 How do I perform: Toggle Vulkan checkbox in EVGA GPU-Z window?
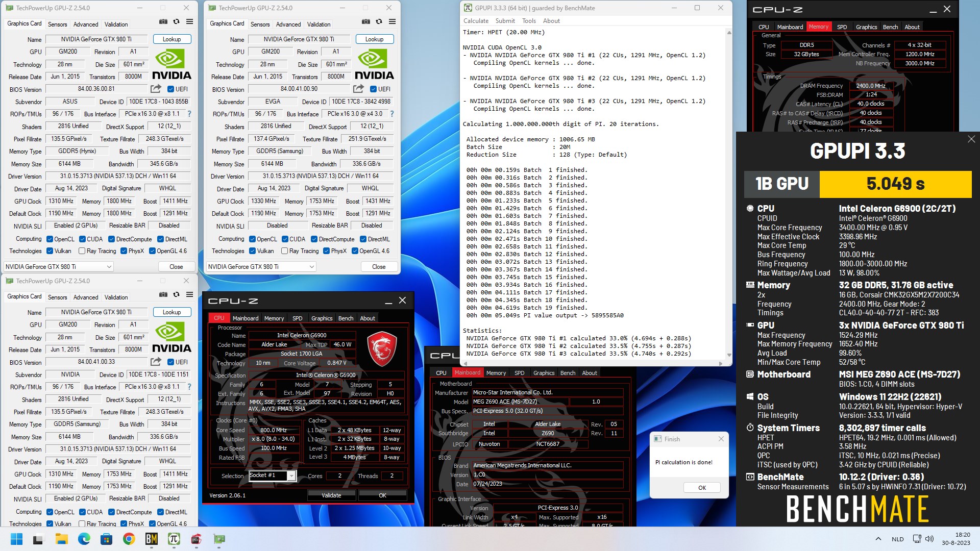252,251
